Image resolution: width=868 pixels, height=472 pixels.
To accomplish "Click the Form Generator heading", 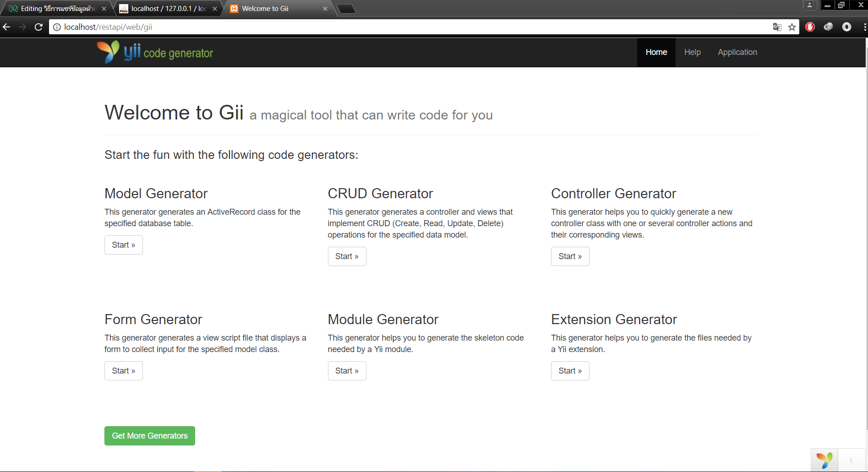I will point(153,320).
